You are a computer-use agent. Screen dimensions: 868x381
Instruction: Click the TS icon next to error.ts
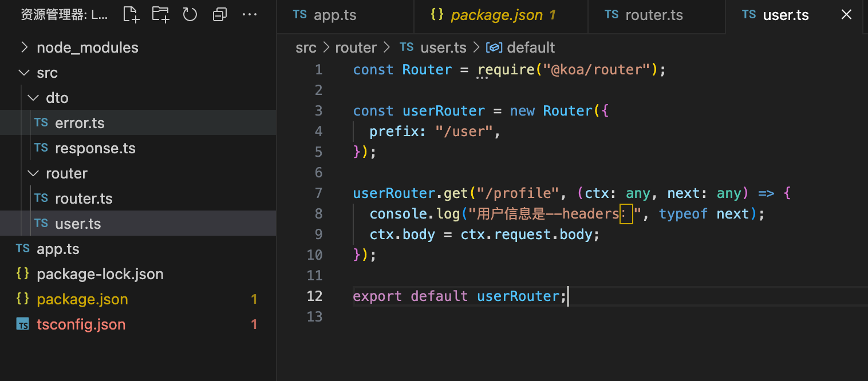pos(41,122)
